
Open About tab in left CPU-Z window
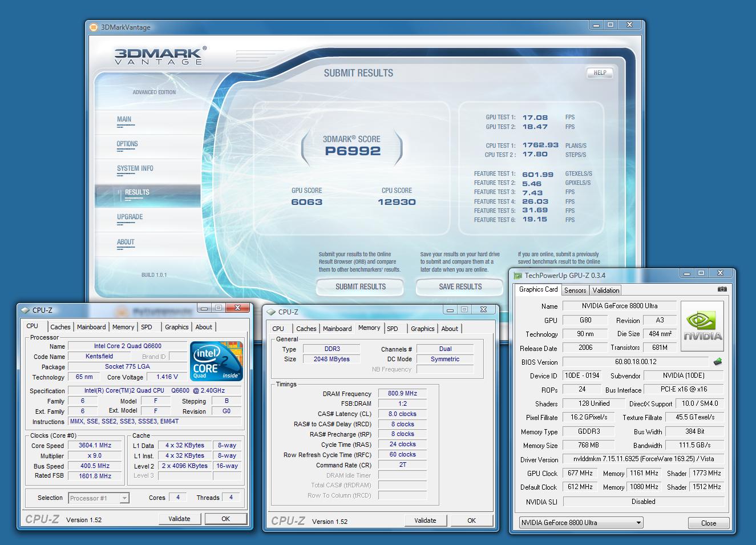pos(204,327)
